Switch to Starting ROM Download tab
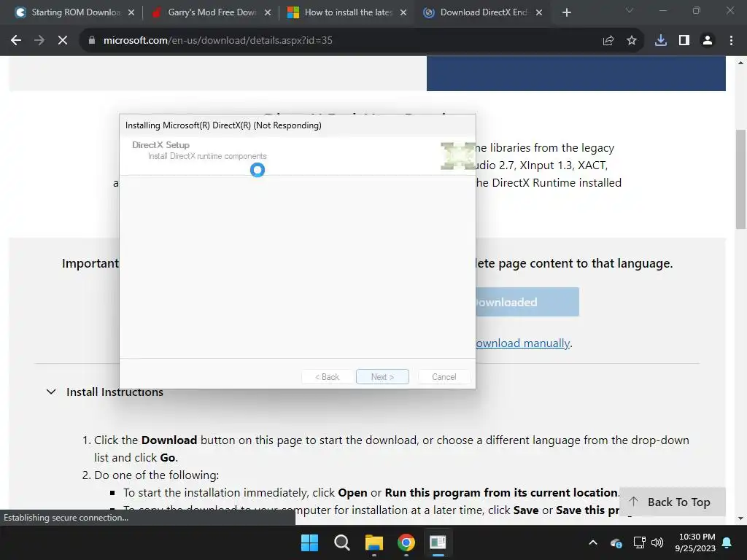The height and width of the screenshot is (560, 747). [x=76, y=12]
